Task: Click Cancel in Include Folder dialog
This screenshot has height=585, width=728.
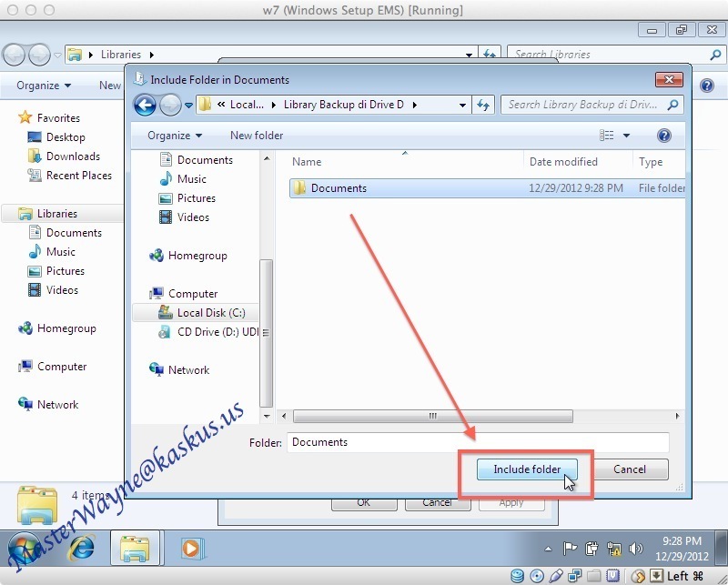Action: click(629, 469)
